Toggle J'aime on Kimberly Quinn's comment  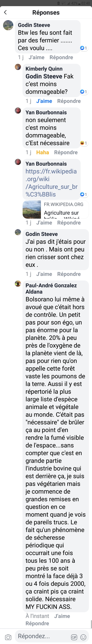coord(44,101)
